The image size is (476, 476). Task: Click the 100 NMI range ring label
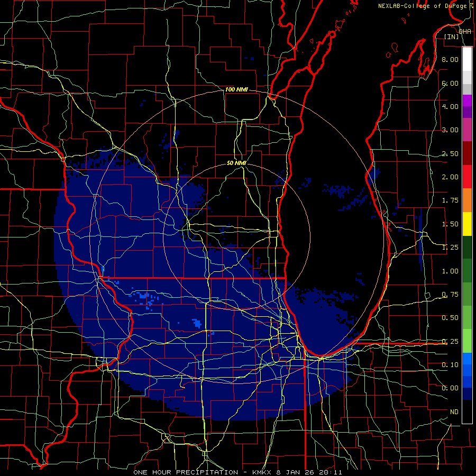pos(236,89)
